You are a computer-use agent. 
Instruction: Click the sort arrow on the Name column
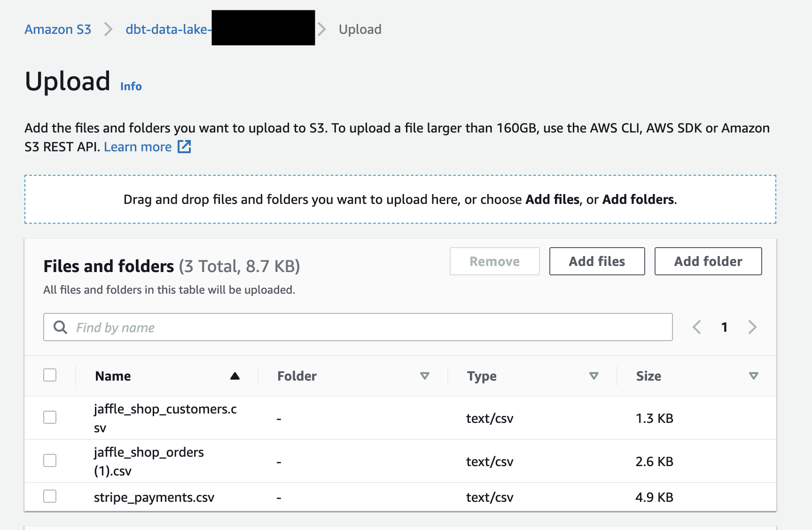pos(235,376)
